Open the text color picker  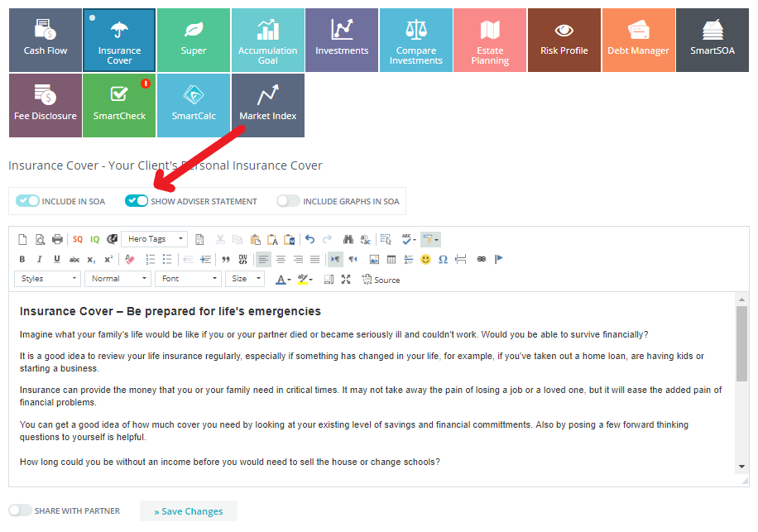tap(283, 280)
